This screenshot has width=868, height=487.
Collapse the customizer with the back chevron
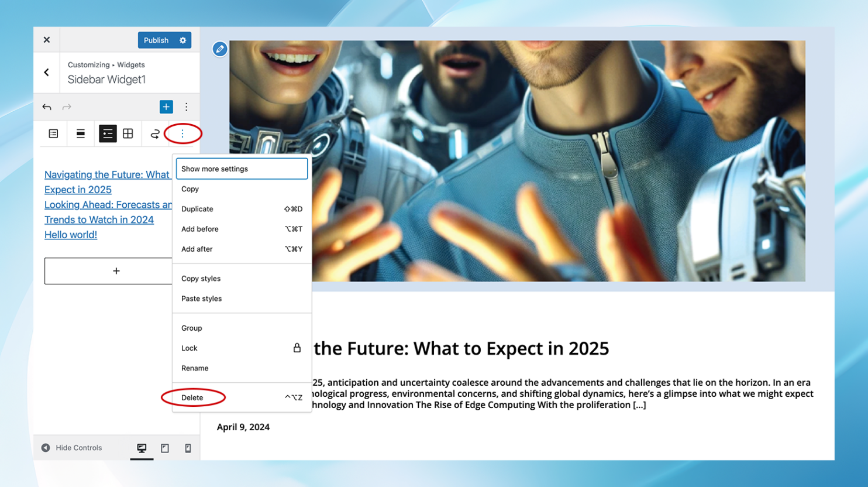(47, 72)
